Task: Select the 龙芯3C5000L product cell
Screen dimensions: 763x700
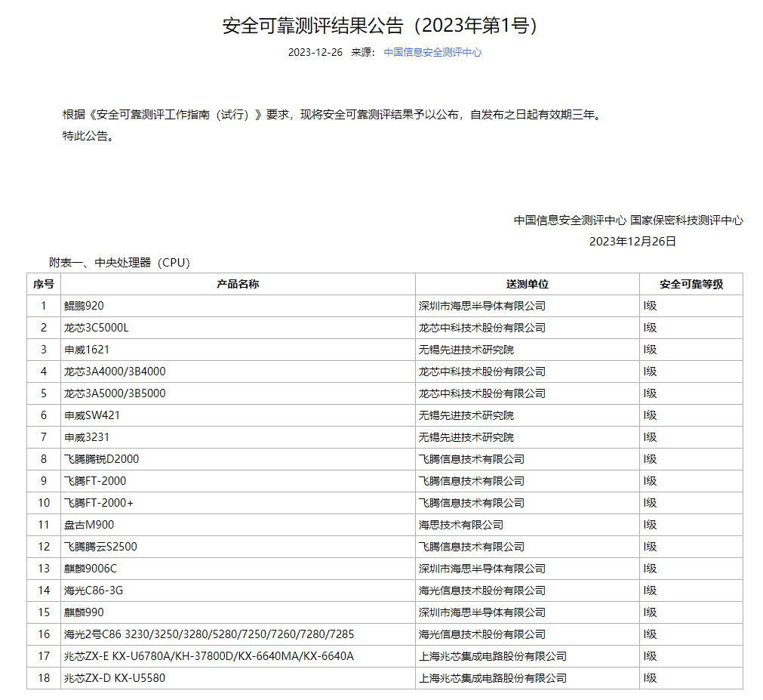Action: click(x=238, y=328)
